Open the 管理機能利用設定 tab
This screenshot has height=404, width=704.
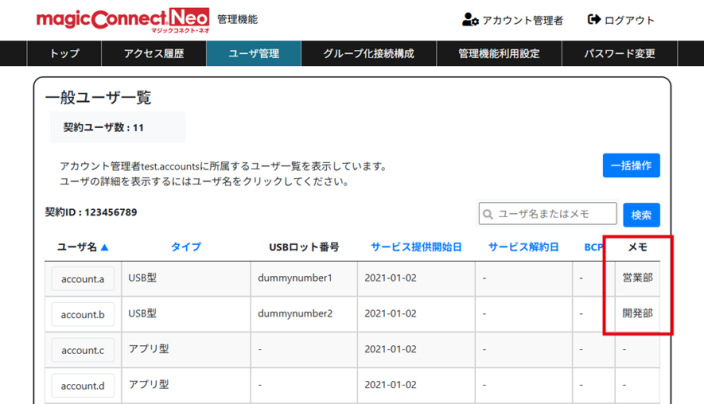(499, 53)
